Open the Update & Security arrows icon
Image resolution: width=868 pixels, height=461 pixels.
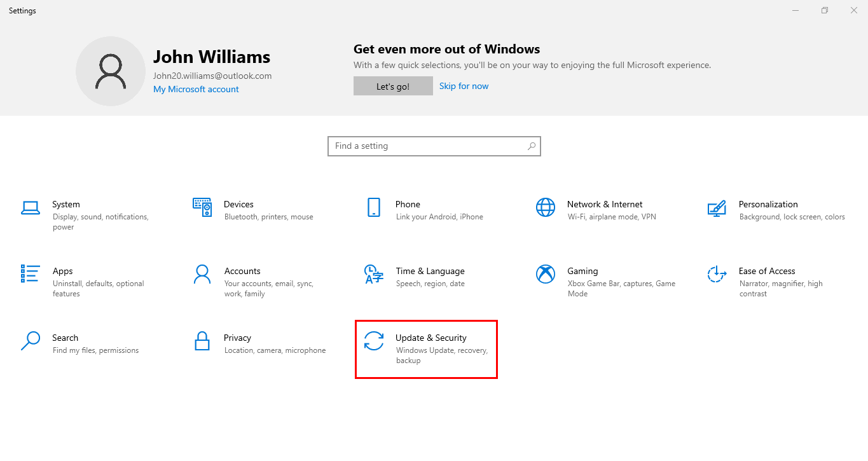click(x=374, y=341)
